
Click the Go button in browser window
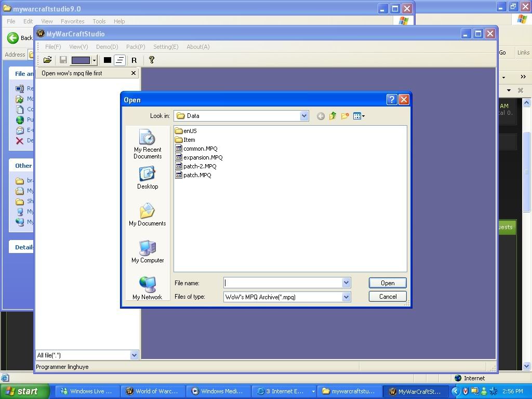(502, 52)
